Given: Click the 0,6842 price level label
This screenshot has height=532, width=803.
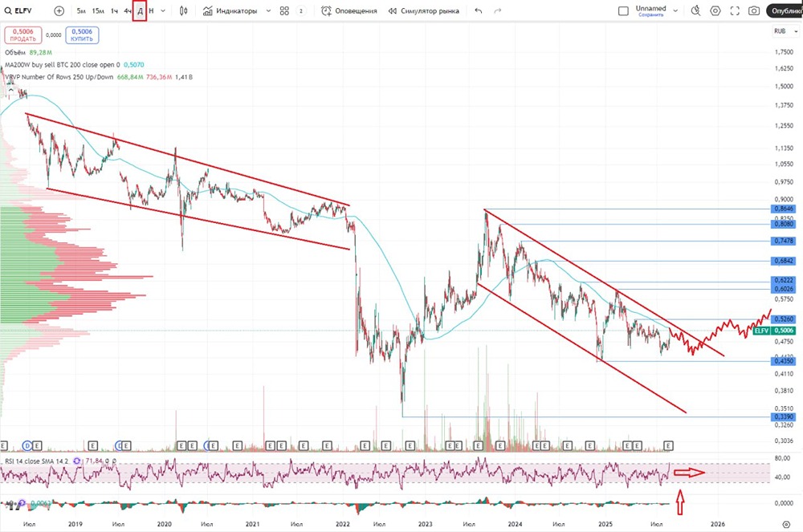Looking at the screenshot, I should click(784, 261).
